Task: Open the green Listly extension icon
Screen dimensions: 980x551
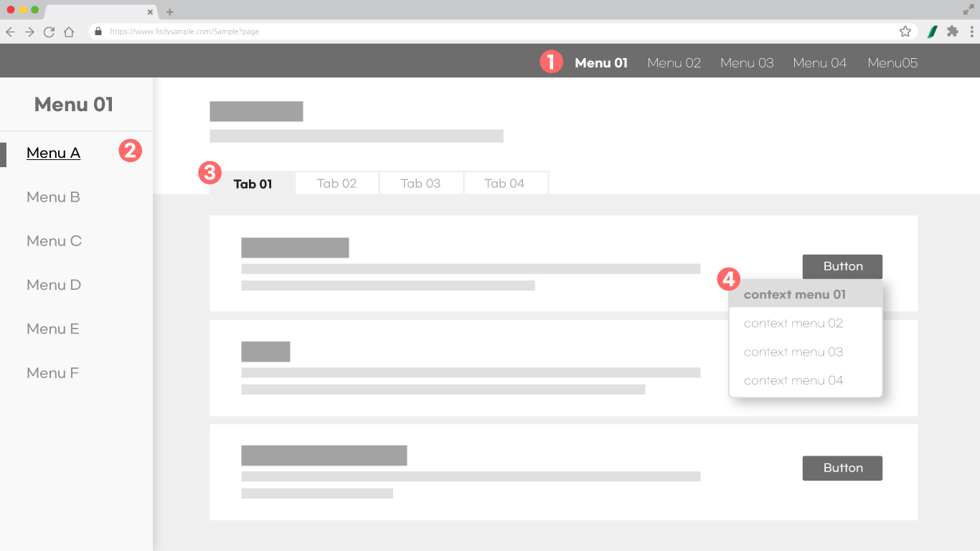Action: coord(932,32)
